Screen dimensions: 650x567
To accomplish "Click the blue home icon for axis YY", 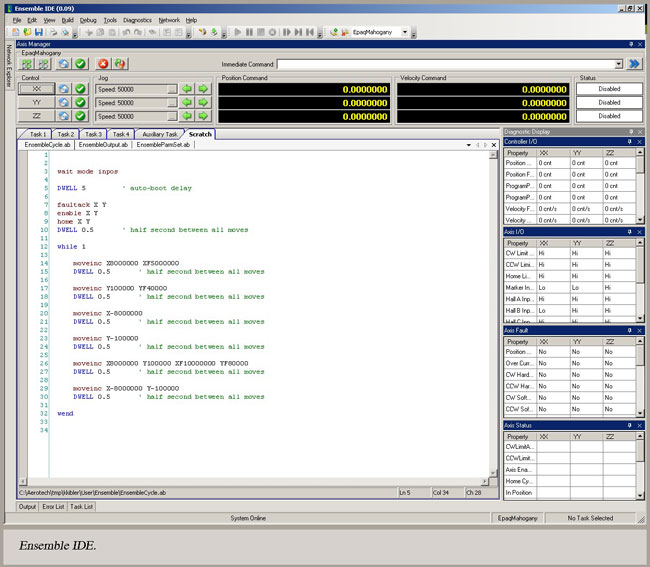I will pyautogui.click(x=63, y=102).
